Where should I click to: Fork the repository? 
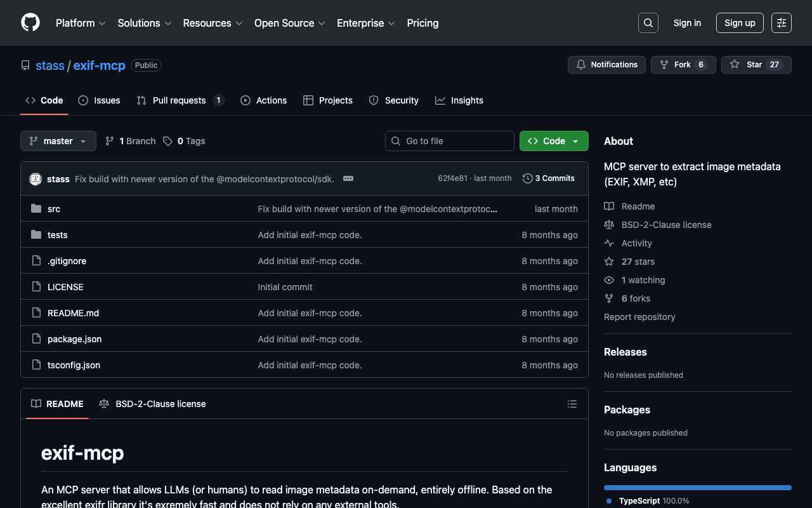pyautogui.click(x=676, y=65)
